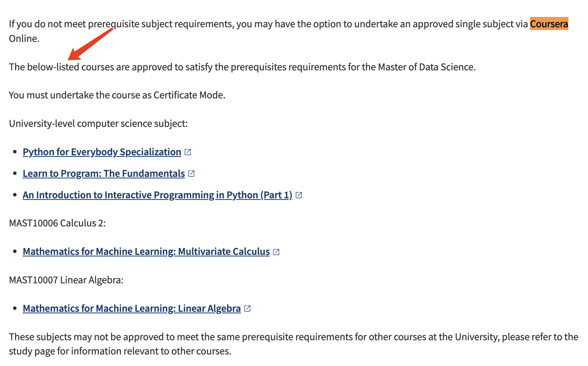Click the 'These subjects may not be approved' paragraph
The image size is (588, 366).
click(294, 344)
